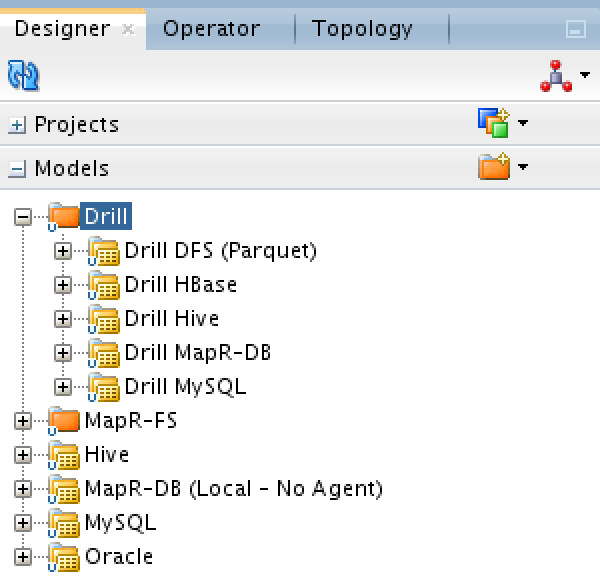Open dropdown arrow next to new model folder icon
The height and width of the screenshot is (588, 600).
[523, 166]
